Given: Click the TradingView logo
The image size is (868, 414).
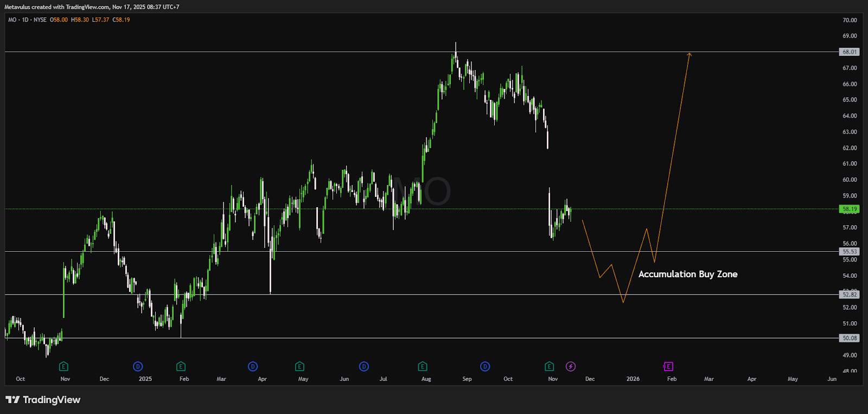Looking at the screenshot, I should point(43,400).
